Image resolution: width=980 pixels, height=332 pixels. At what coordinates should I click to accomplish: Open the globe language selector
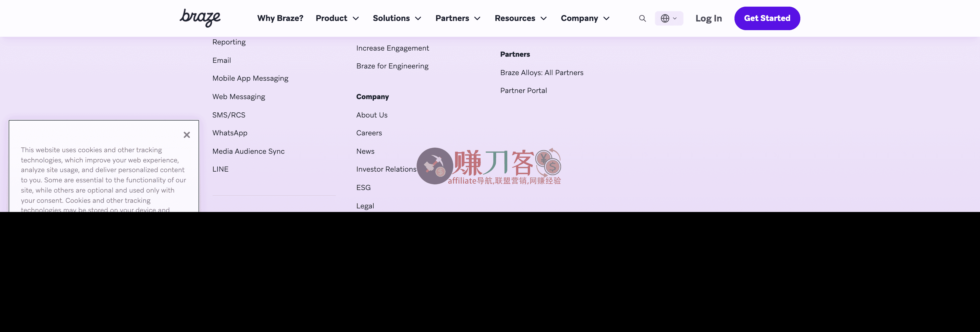[668, 18]
